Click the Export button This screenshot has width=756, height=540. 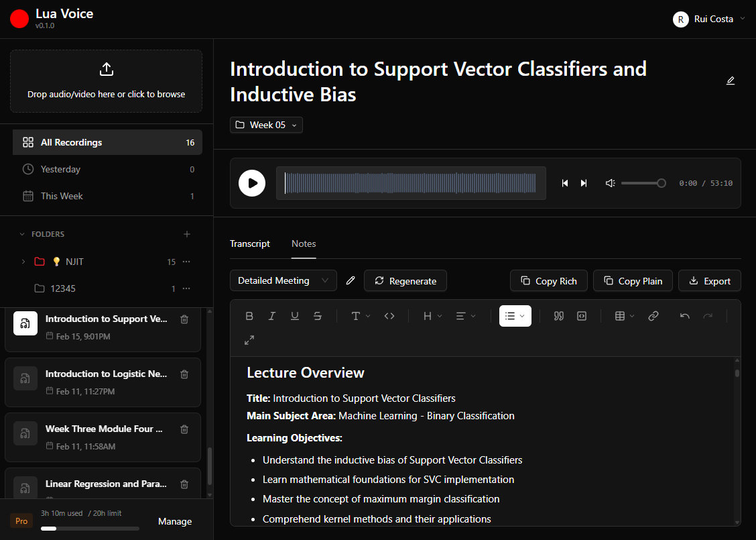coord(709,281)
